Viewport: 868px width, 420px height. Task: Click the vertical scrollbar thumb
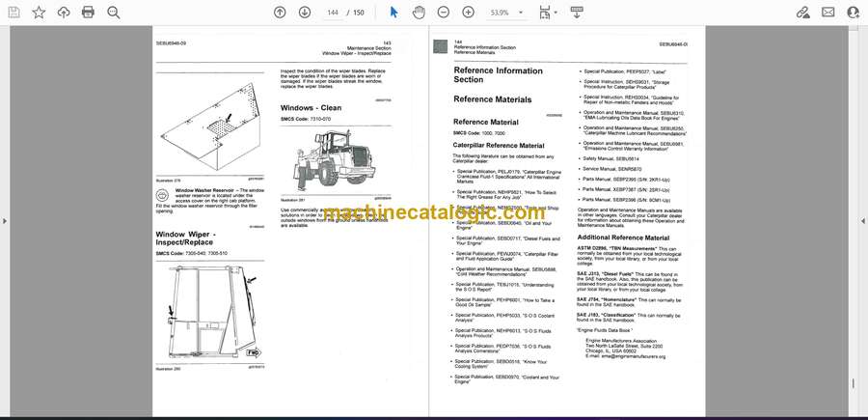coord(854,382)
